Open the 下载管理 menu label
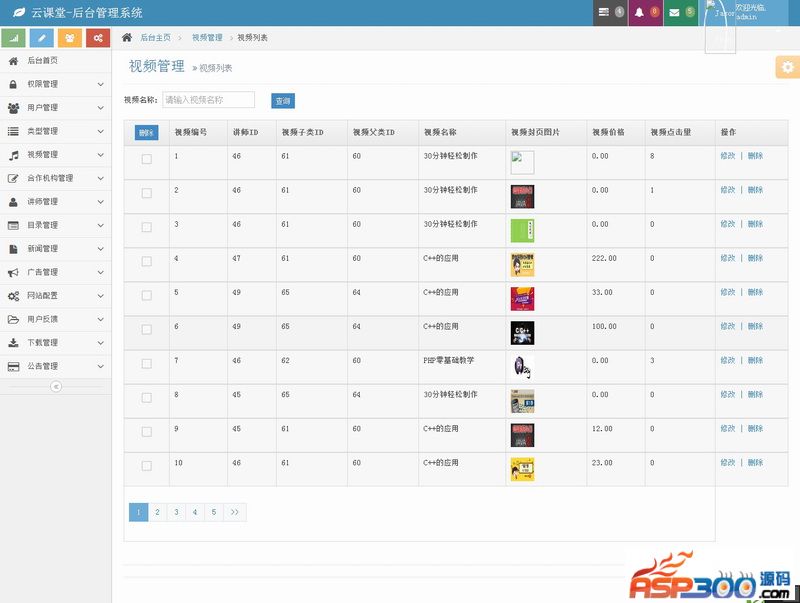Viewport: 800px width, 603px height. 42,342
